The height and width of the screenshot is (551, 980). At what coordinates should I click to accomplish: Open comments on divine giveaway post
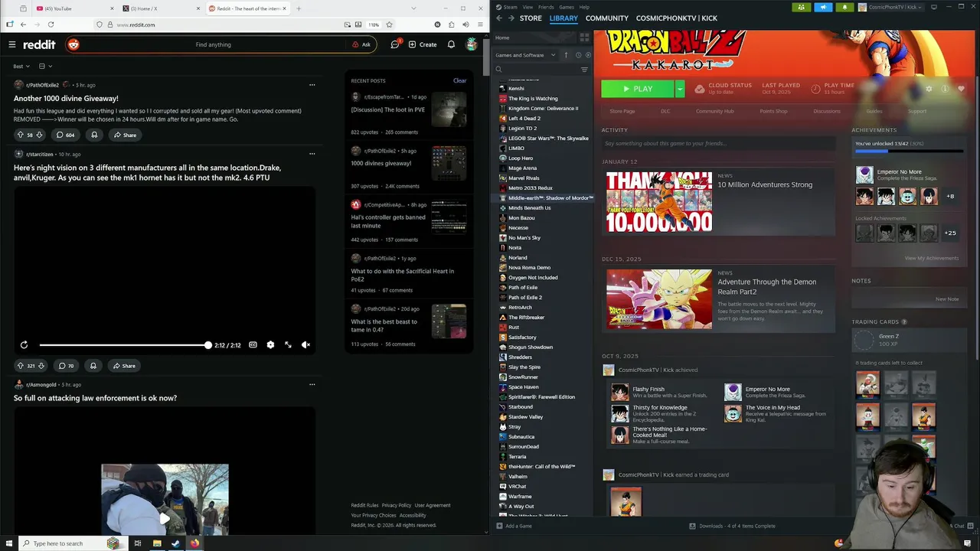[x=65, y=135]
